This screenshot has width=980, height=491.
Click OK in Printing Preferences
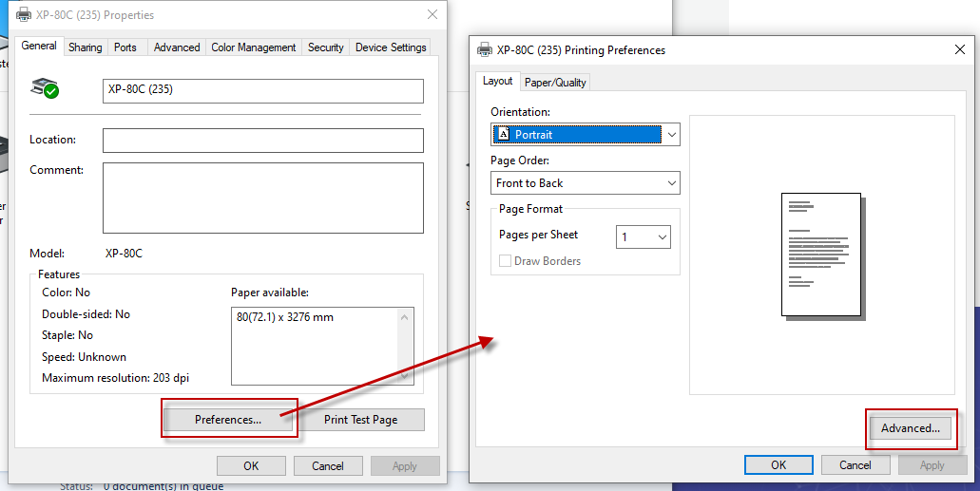point(778,464)
